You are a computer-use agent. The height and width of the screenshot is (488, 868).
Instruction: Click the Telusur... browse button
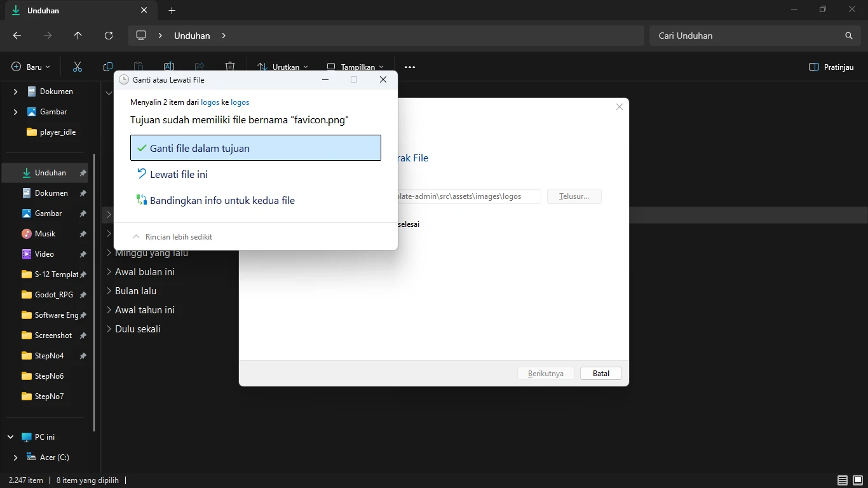(574, 196)
